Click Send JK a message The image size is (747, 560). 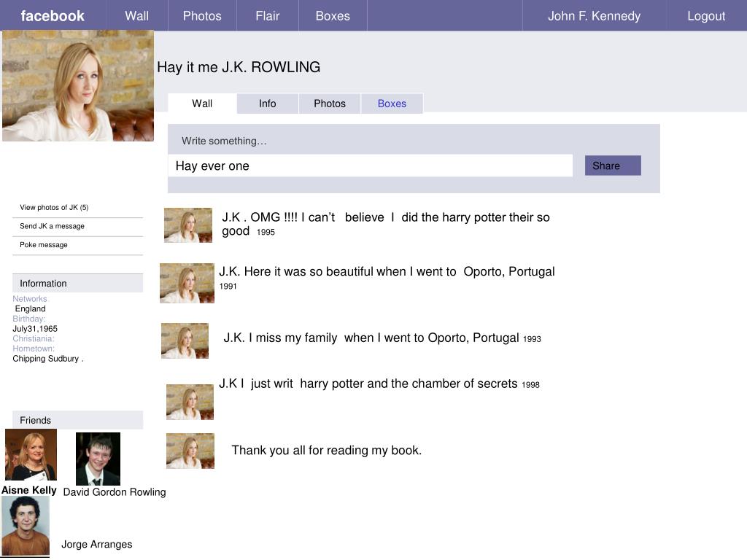click(x=52, y=226)
